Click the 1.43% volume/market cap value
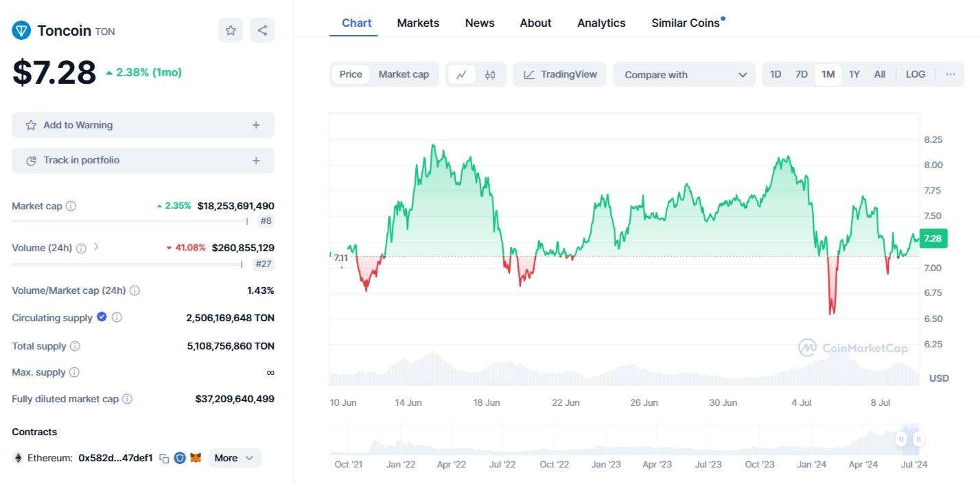Image resolution: width=980 pixels, height=484 pixels. coord(261,290)
